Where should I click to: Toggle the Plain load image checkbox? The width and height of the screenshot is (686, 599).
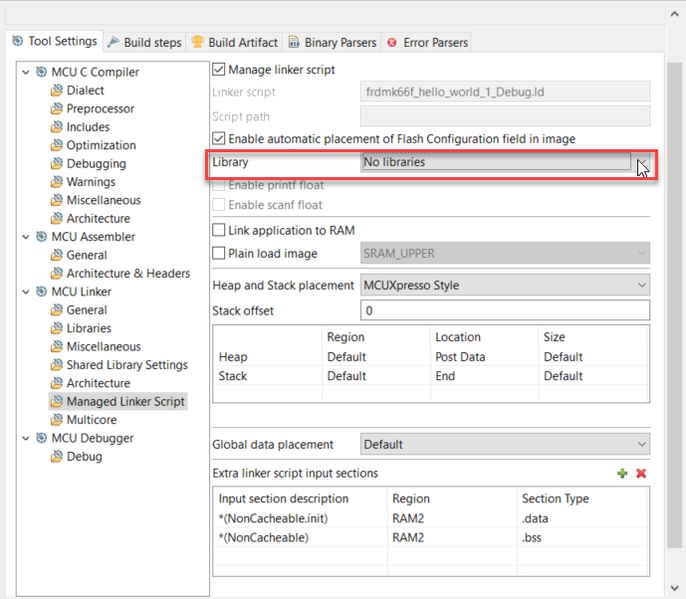[220, 254]
